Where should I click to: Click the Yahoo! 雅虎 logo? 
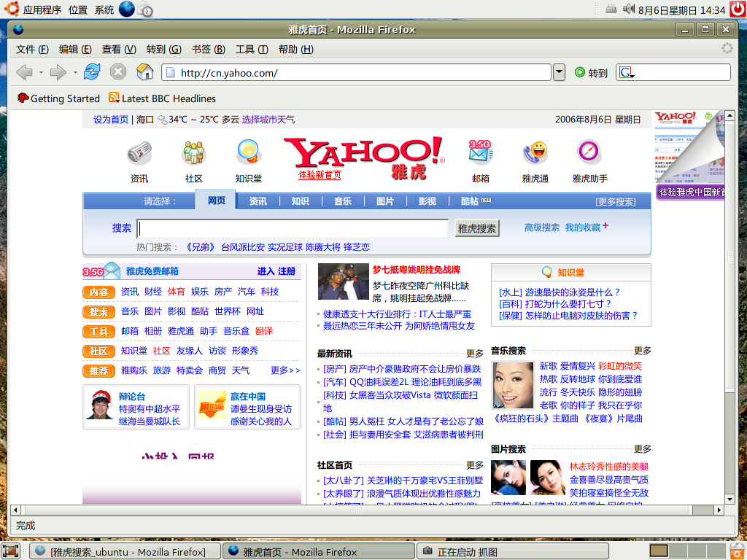point(364,157)
